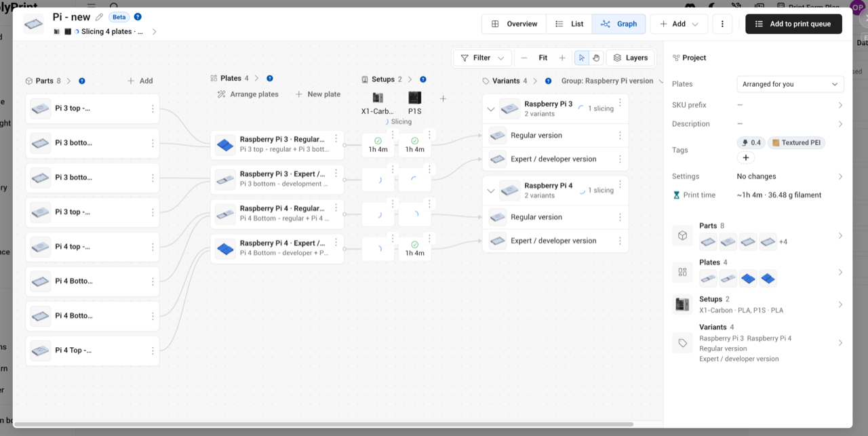This screenshot has width=868, height=436.
Task: Click the pencil icon next to Pi - new
Action: point(100,17)
